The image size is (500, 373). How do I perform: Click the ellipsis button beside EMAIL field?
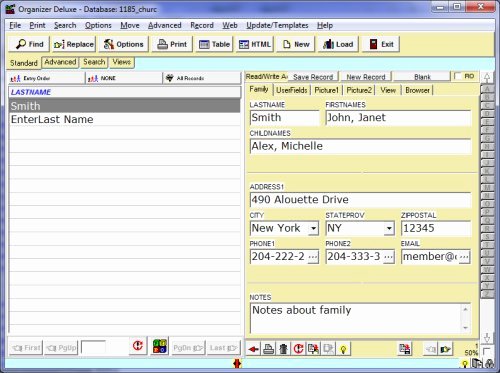464,257
